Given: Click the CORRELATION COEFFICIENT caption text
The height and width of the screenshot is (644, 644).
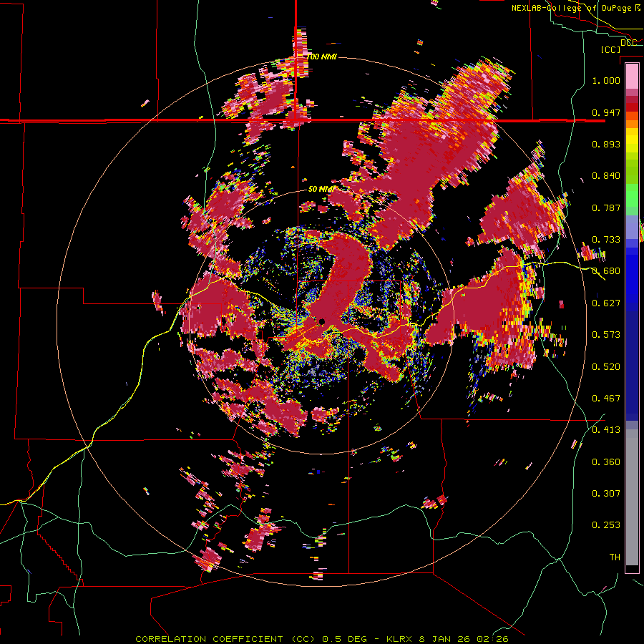Looking at the screenshot, I should click(209, 639).
